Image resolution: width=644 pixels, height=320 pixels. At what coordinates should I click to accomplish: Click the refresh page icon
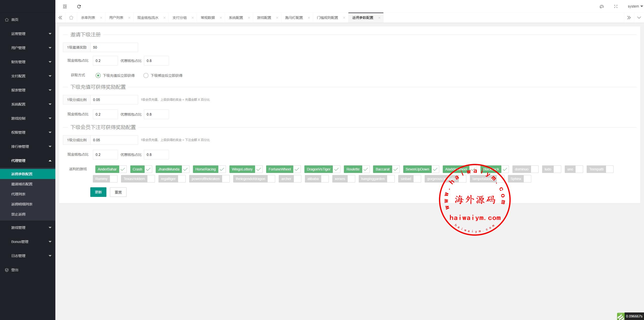(79, 7)
